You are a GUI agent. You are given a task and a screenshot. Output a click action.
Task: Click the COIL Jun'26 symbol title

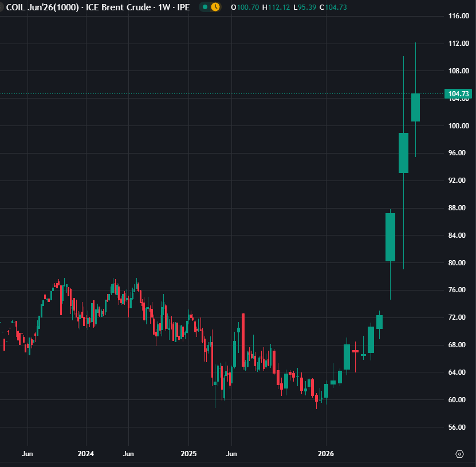click(98, 7)
